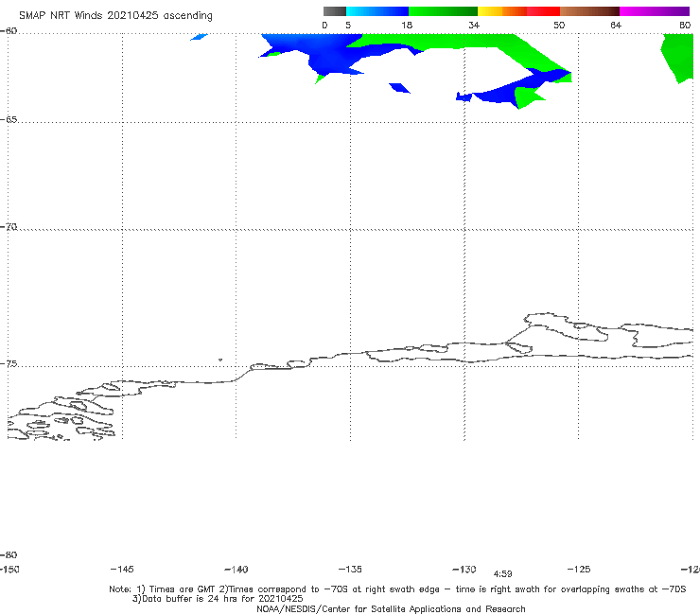Click the longitude label '-140'

[x=236, y=569]
